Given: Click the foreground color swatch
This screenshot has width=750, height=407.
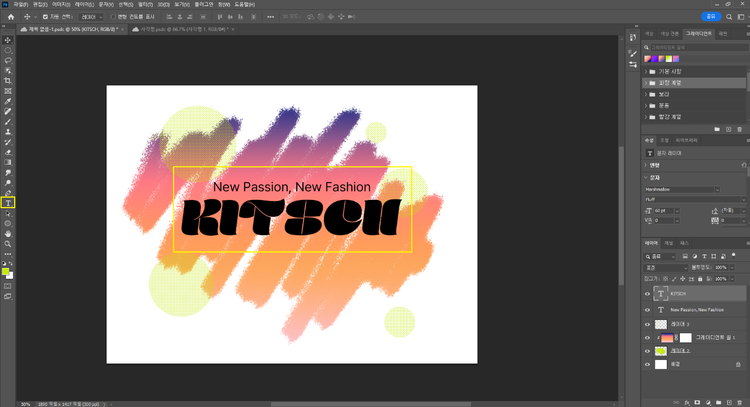Looking at the screenshot, I should point(5,271).
